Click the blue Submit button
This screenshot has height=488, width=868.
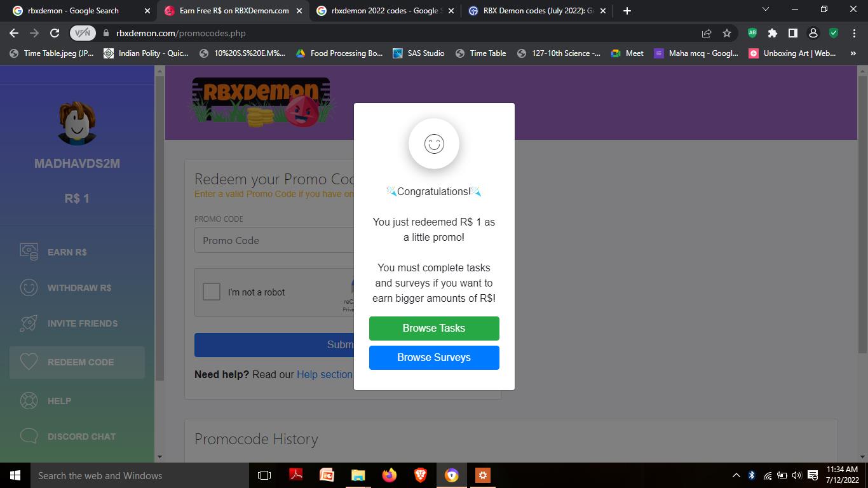coord(274,344)
